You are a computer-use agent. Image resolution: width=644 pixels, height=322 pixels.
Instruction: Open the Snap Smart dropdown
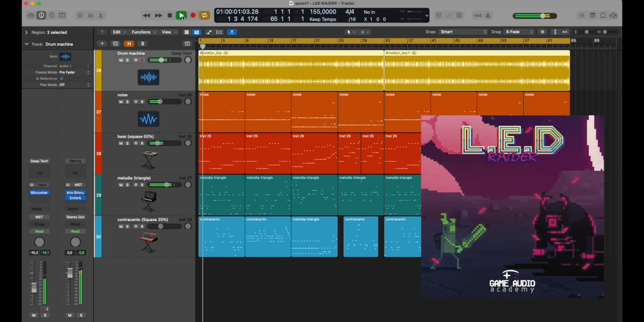tap(463, 32)
